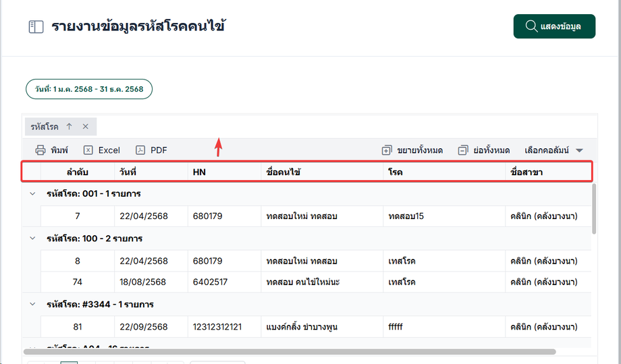
Task: Remove the รหัสโรค grouping chip
Action: click(86, 126)
